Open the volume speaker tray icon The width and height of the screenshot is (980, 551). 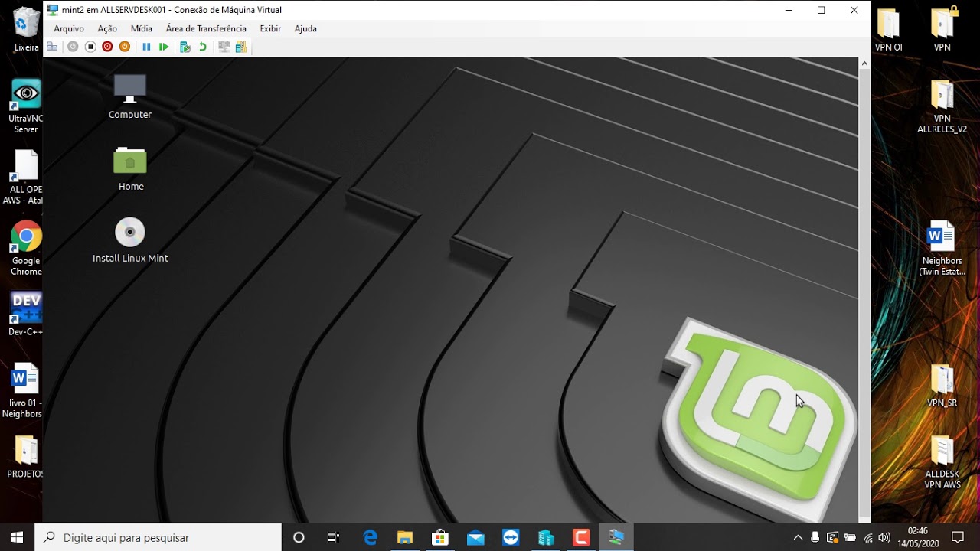click(884, 537)
